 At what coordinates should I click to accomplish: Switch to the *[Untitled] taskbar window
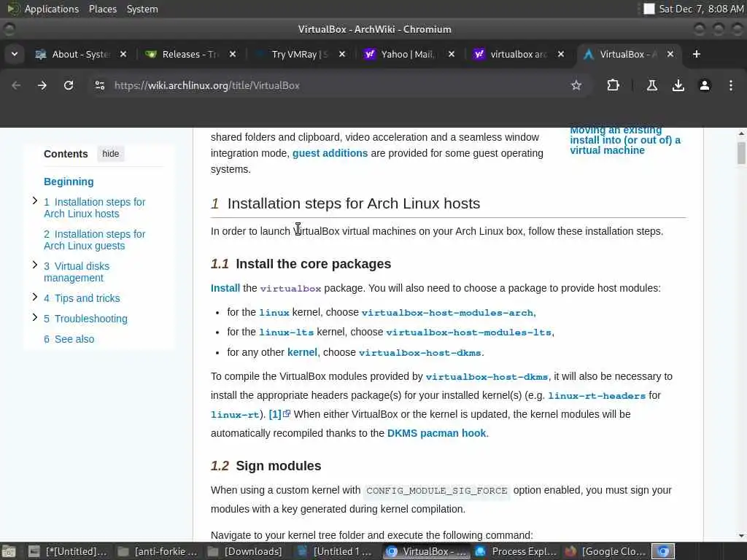[x=69, y=551]
